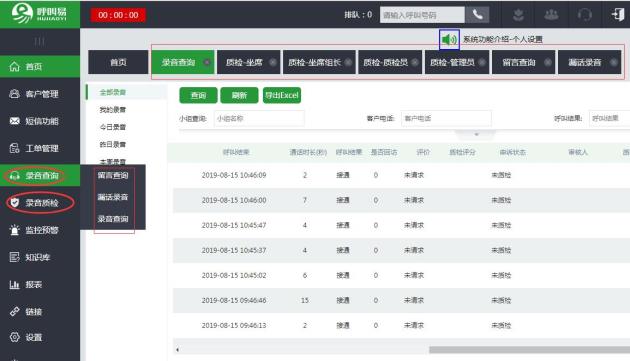Select 漏话录音 in the flyout submenu

click(113, 197)
